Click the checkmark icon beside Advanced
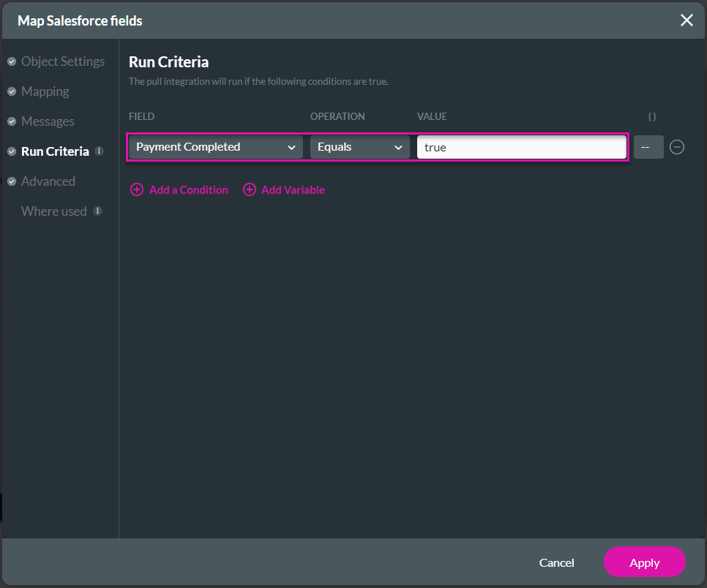707x588 pixels. point(12,181)
